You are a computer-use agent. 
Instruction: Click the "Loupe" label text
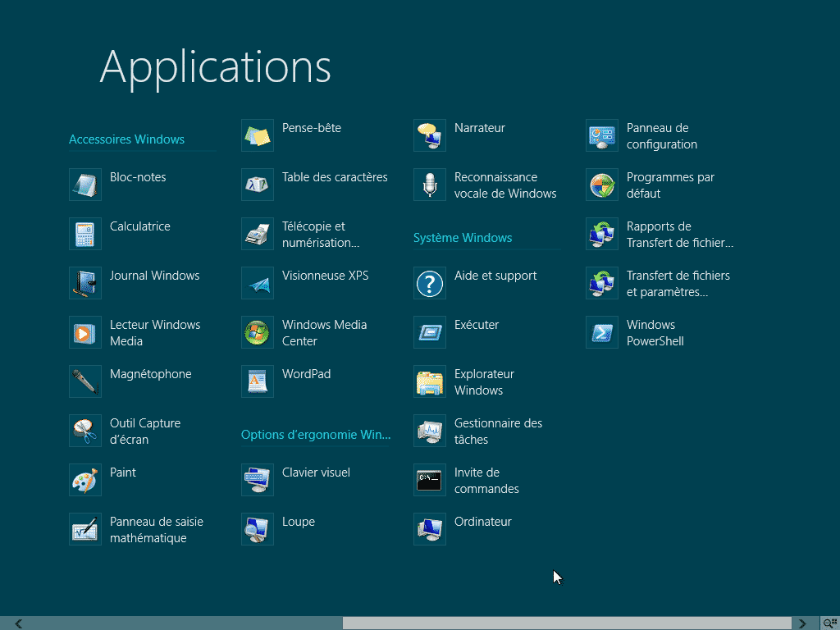point(299,523)
